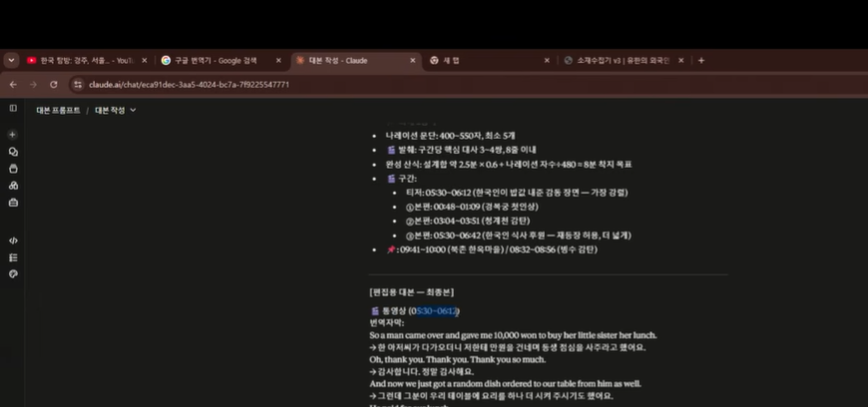Open the Chats icon in Claude sidebar

[x=13, y=152]
